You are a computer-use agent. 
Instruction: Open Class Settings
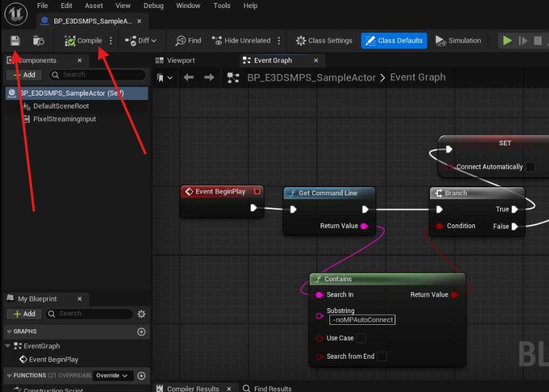pyautogui.click(x=324, y=41)
